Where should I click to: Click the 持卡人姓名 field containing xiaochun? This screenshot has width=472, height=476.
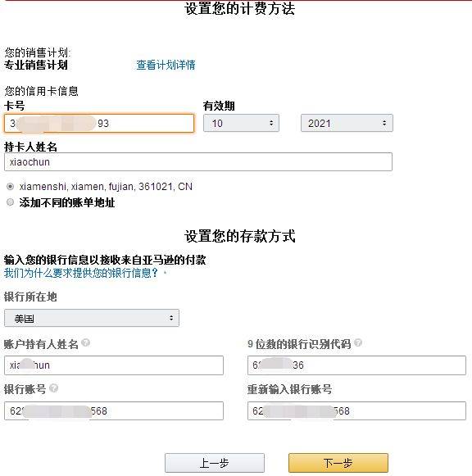point(198,161)
